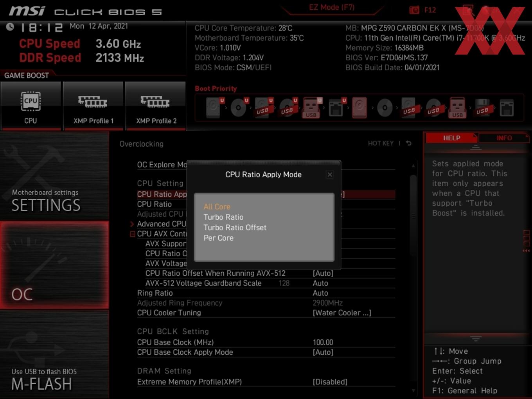Select the legacy USB key boot icon
Screen dimensions: 532x399
[x=457, y=108]
